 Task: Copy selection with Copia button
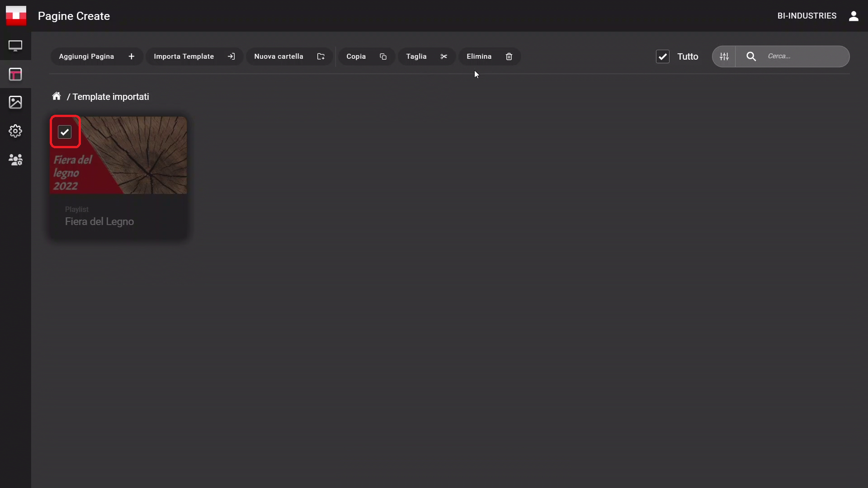[x=366, y=56]
